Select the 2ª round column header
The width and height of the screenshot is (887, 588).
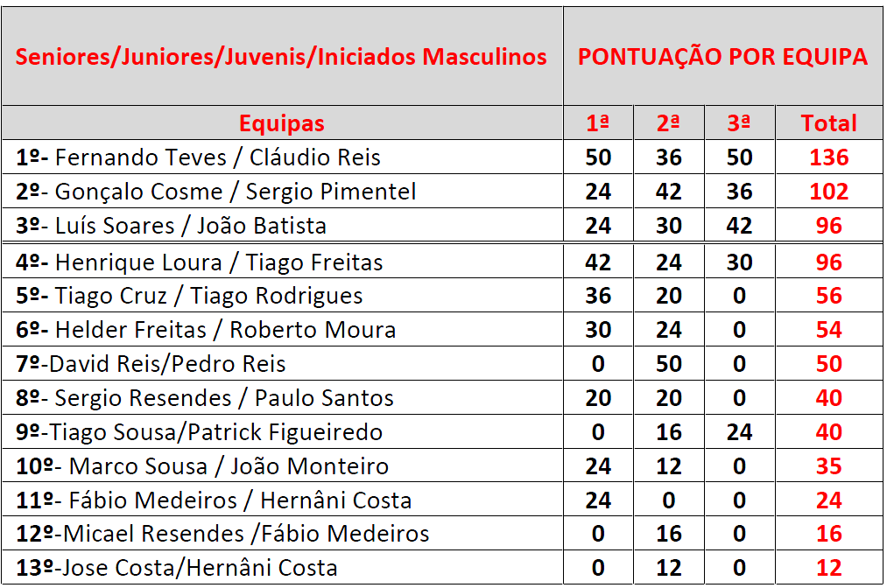point(669,122)
